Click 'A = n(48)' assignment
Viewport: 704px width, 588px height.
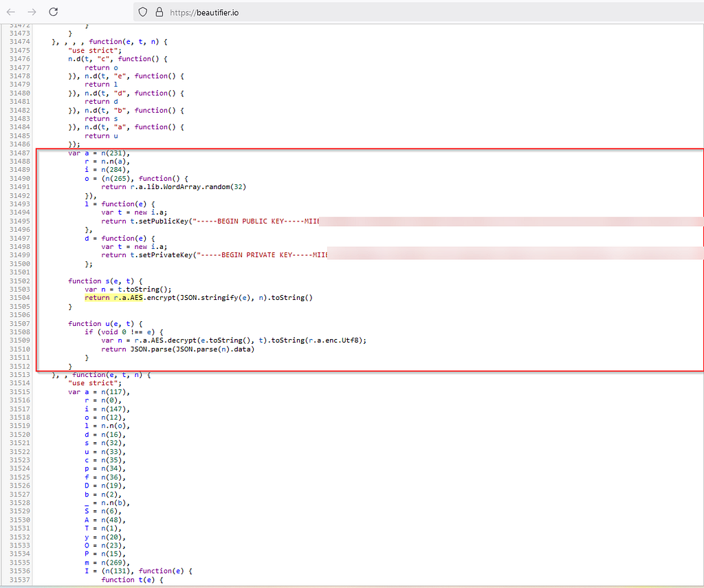coord(105,520)
